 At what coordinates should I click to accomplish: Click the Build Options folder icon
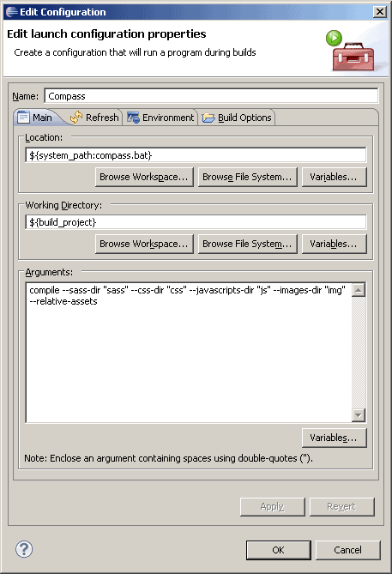208,118
